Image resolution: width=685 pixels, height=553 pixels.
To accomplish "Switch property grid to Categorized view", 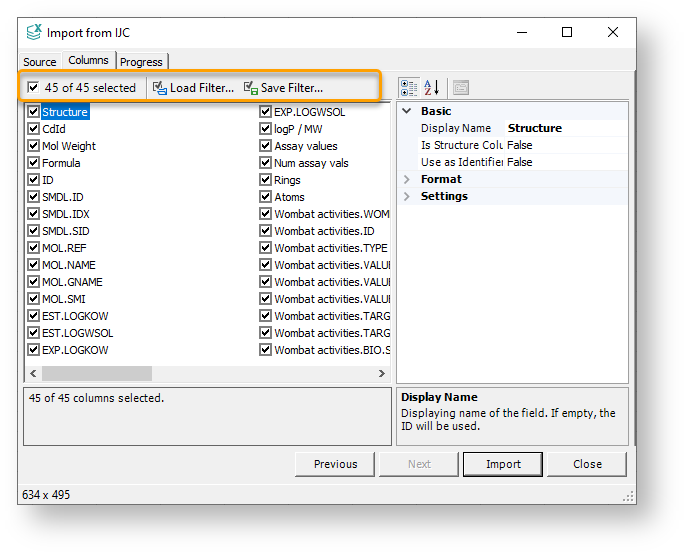I will (409, 88).
